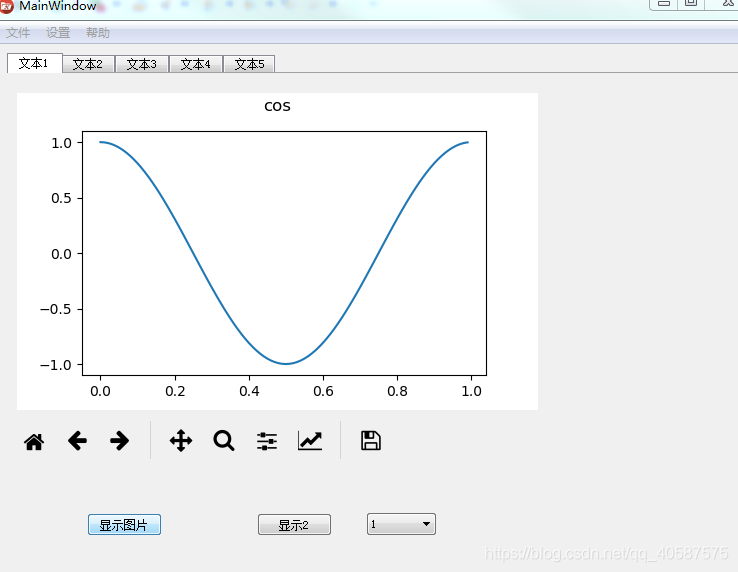Switch to the 文本3 tab

142,64
